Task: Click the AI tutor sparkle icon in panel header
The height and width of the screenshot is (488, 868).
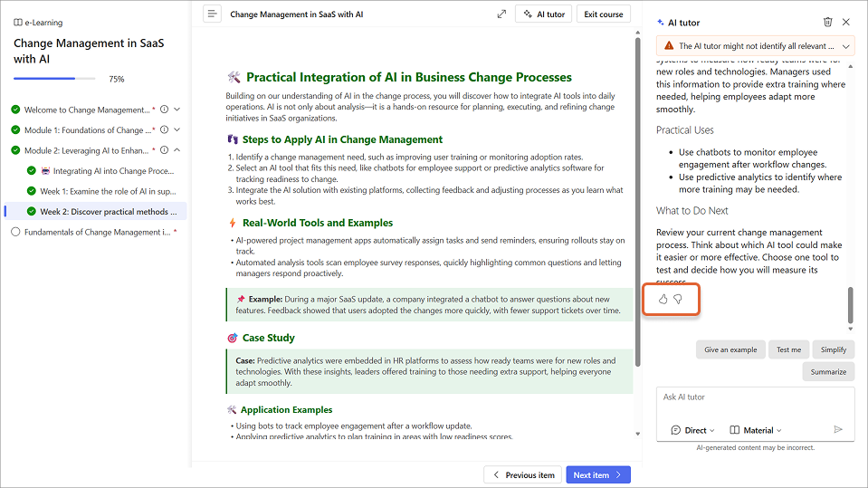Action: [x=661, y=23]
